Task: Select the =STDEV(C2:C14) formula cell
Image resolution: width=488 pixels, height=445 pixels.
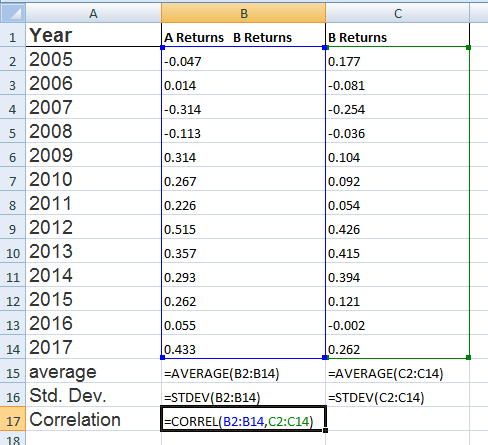Action: (x=398, y=395)
